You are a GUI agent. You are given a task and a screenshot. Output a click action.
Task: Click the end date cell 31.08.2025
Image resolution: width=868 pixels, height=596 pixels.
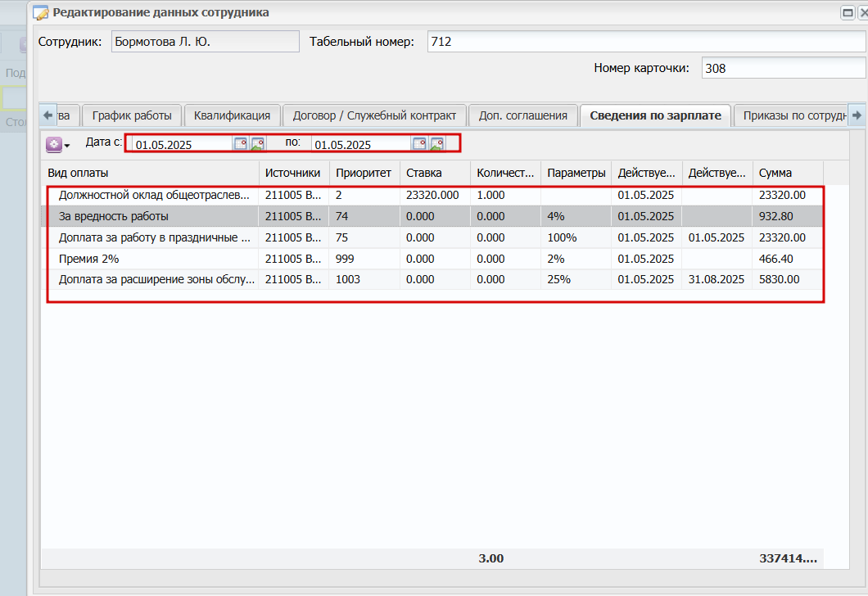(717, 279)
